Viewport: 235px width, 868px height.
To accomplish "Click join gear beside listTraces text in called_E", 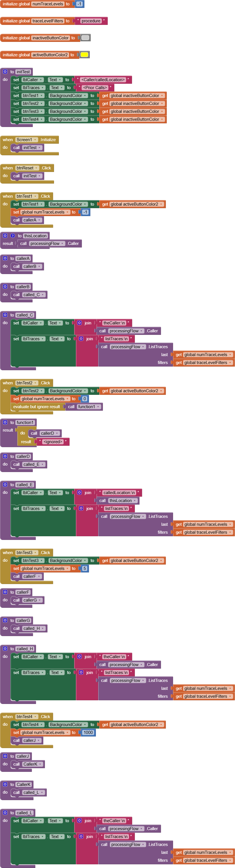I will pyautogui.click(x=81, y=509).
